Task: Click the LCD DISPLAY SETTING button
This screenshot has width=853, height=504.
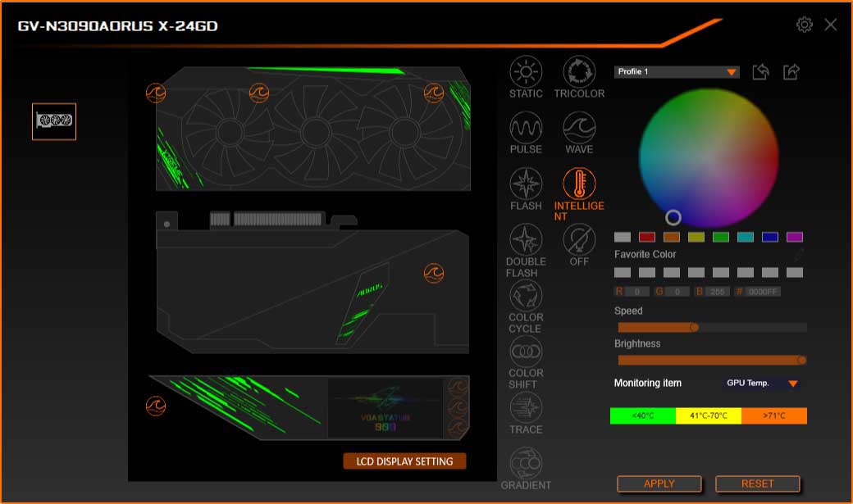Action: point(404,461)
